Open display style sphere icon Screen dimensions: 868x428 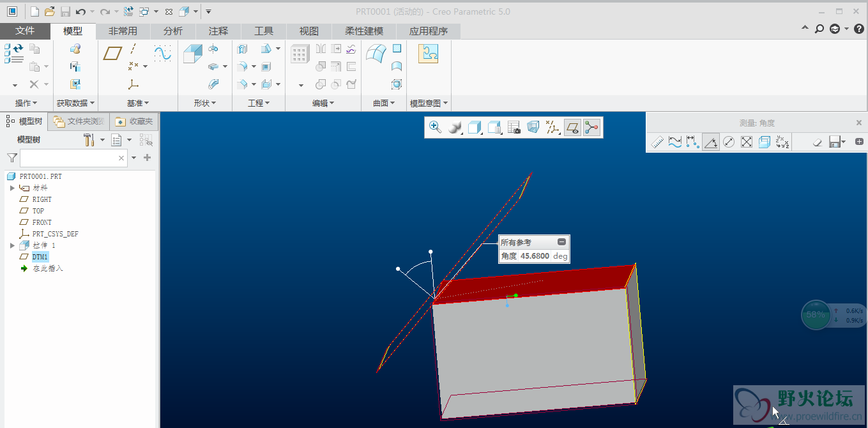(x=454, y=127)
